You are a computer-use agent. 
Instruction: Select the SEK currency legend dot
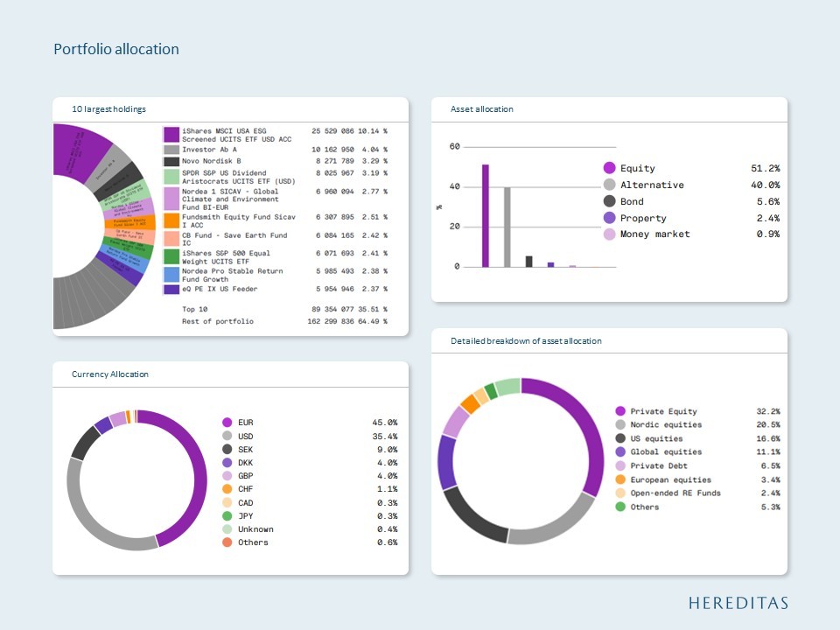[x=227, y=450]
